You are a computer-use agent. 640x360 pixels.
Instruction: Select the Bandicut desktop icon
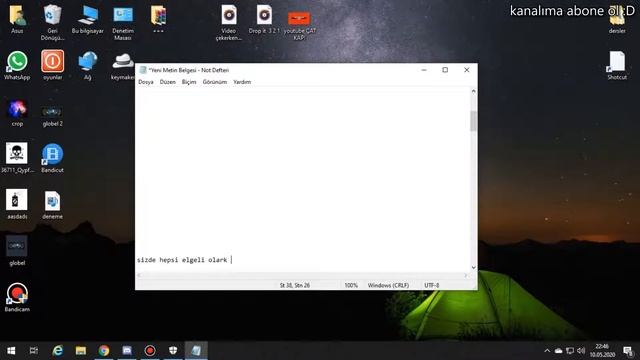tap(52, 158)
